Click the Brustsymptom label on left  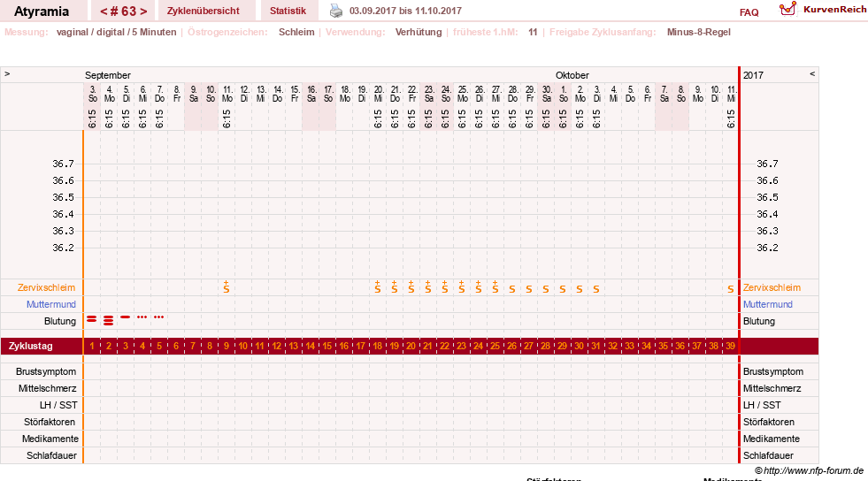tap(46, 371)
